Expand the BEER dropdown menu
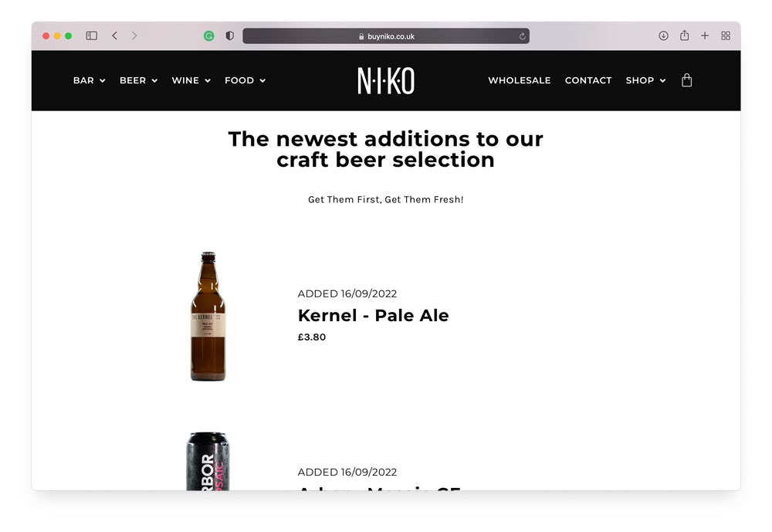Viewport: 772px width, 532px height. (x=138, y=80)
